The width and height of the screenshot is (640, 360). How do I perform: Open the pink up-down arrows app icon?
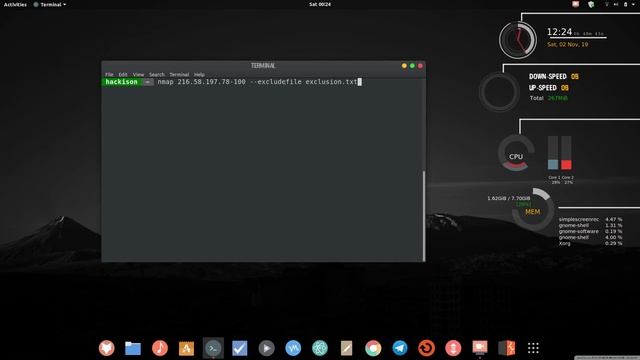(x=453, y=348)
